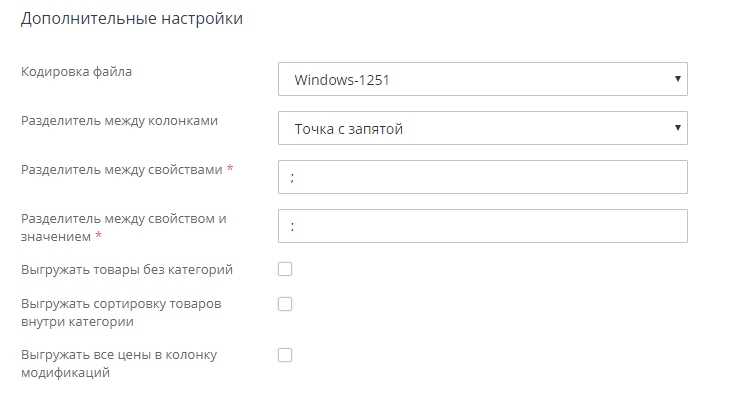Click the Дополнительные настройки heading
The width and height of the screenshot is (740, 406).
pos(132,19)
